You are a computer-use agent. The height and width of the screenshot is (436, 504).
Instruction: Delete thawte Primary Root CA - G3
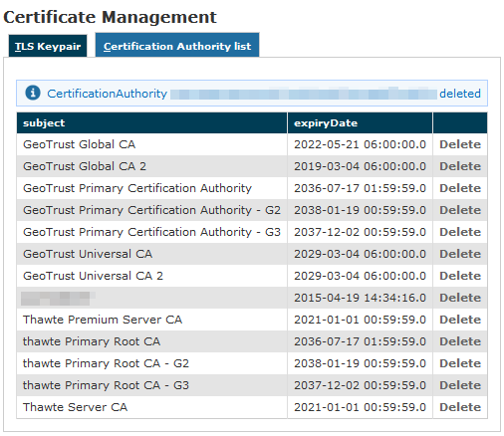tap(460, 385)
